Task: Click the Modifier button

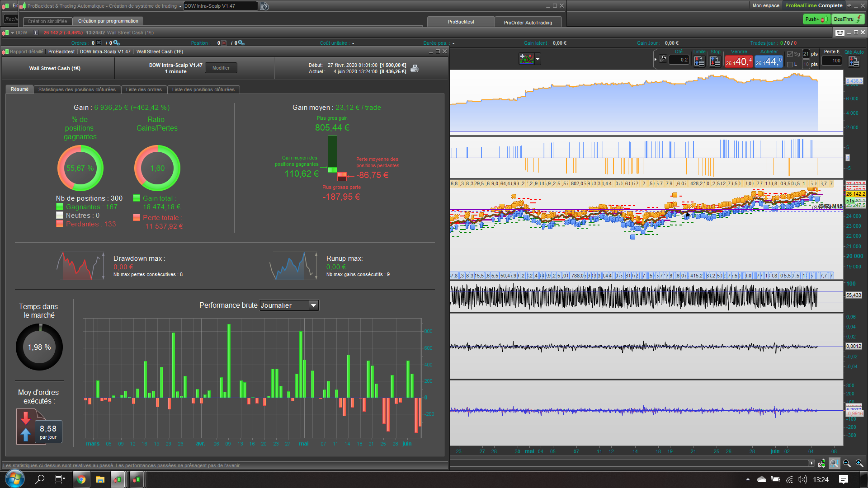Action: [x=221, y=68]
